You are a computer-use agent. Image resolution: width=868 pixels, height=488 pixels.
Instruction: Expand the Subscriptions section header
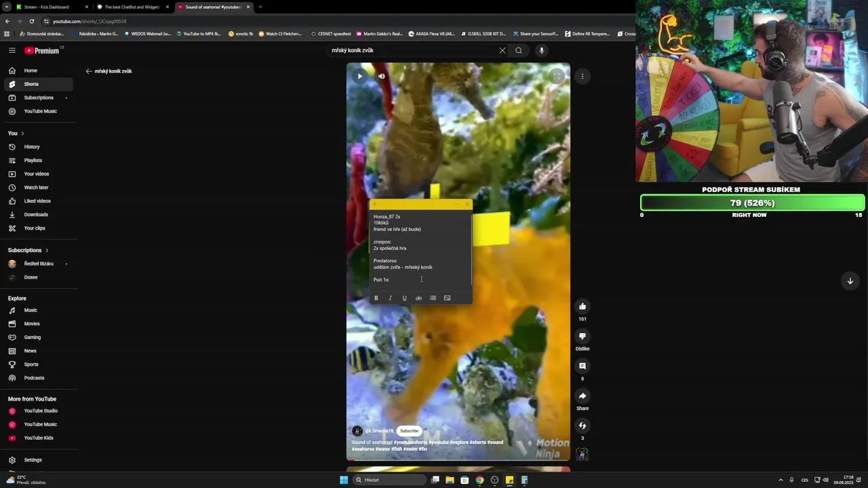point(28,250)
